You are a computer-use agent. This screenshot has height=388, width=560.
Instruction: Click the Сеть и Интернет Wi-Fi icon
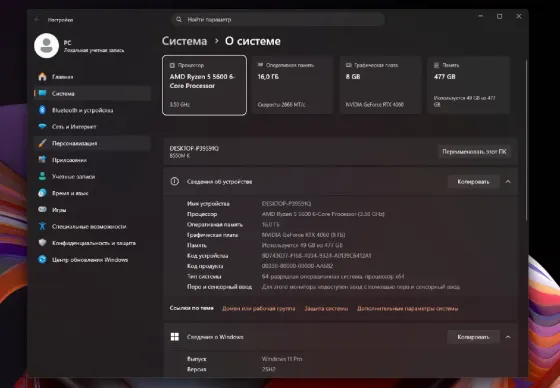(42, 126)
